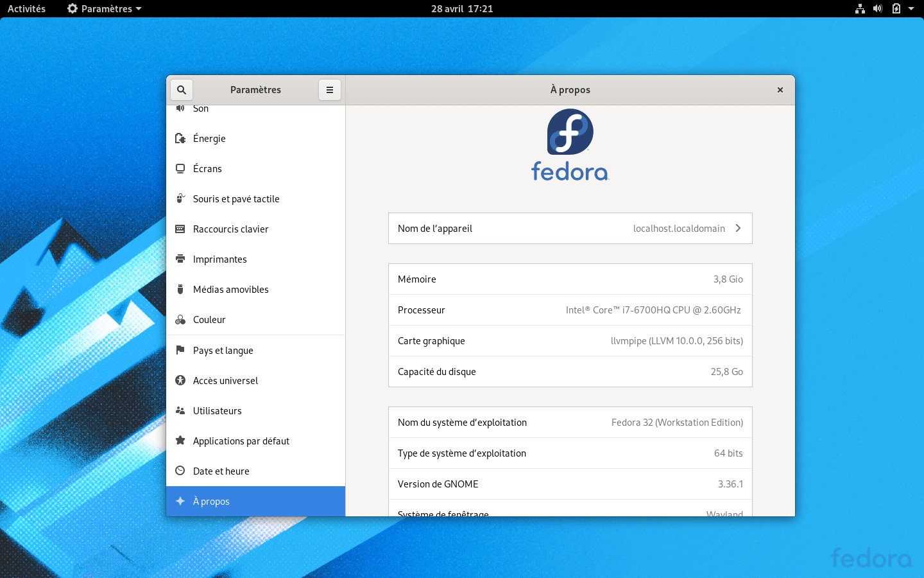
Task: Click the battery icon in top bar
Action: click(896, 9)
